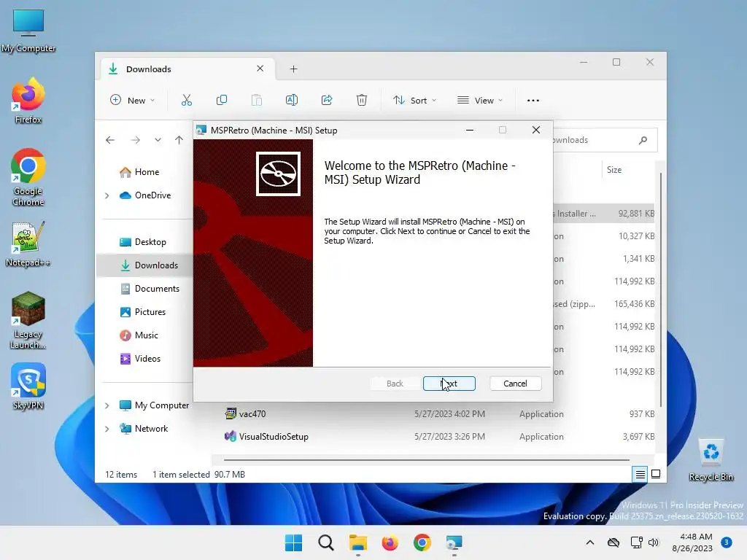Show hidden tray icons chevron

pos(589,542)
